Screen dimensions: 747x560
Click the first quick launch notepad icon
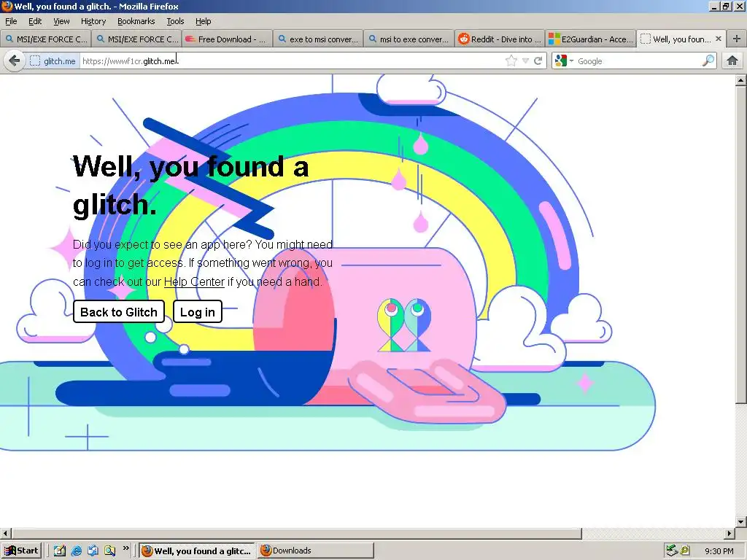[x=60, y=551]
